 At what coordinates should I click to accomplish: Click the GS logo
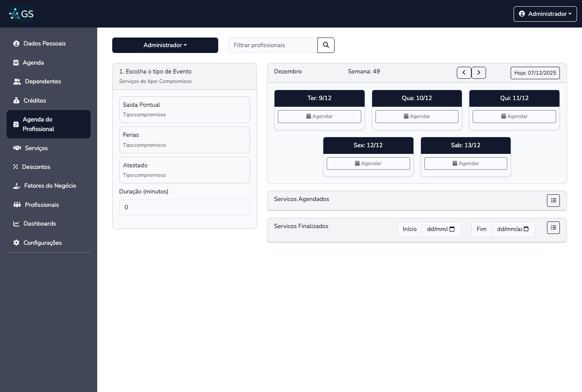21,13
